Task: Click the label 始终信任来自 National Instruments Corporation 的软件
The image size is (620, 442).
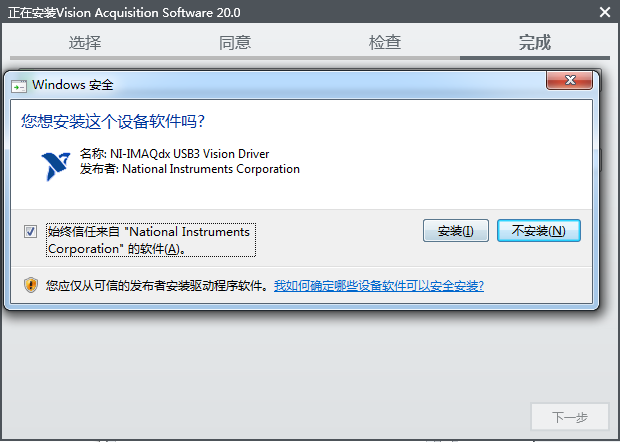Action: point(151,240)
